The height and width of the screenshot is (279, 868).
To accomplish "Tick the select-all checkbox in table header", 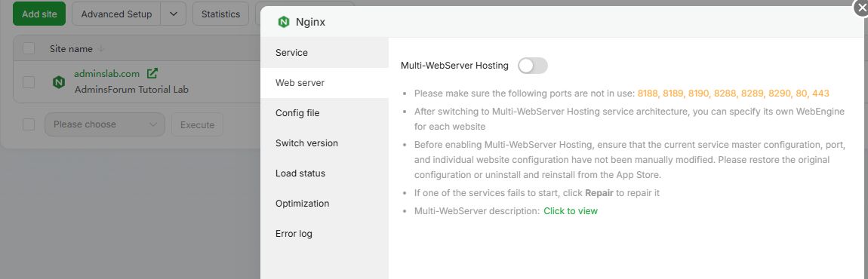I will [x=29, y=49].
